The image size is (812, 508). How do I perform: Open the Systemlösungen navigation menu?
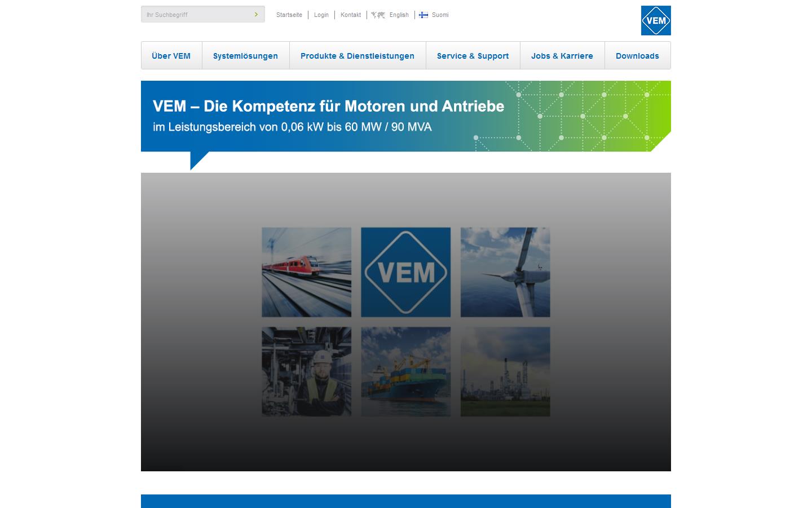click(x=245, y=55)
